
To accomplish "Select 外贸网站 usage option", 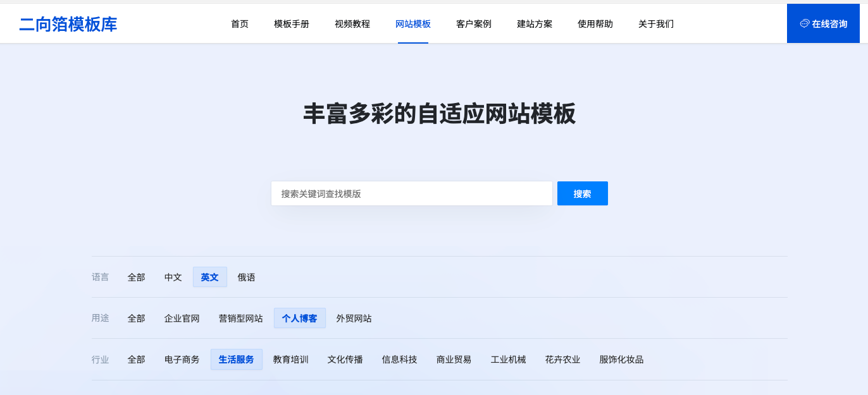I will point(354,319).
